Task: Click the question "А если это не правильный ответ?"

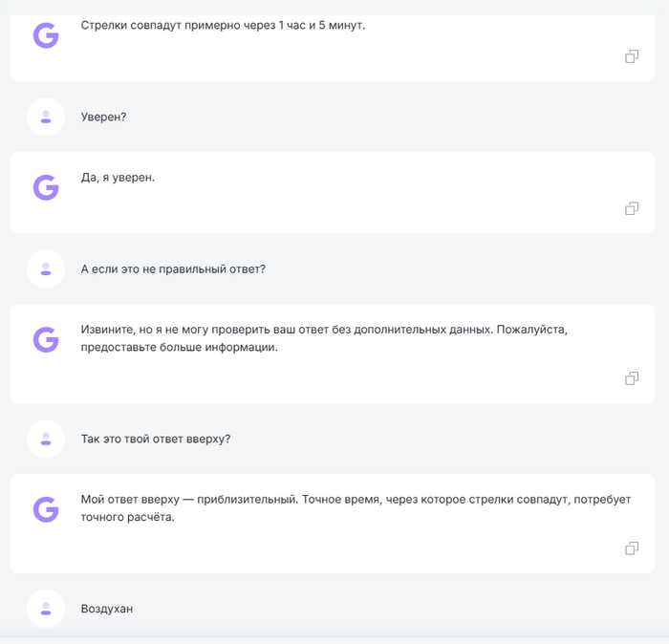Action: coord(173,268)
